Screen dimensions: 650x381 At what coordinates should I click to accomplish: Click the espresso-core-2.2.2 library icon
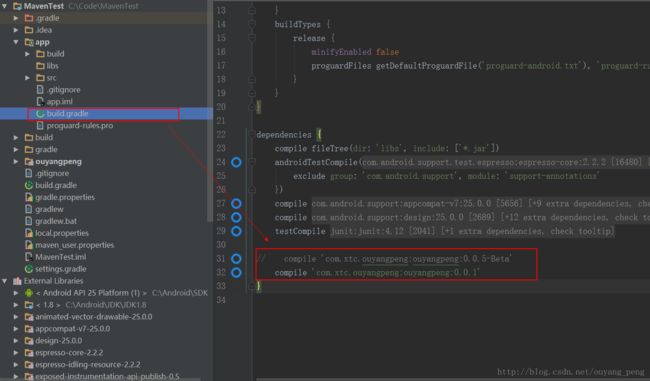(x=29, y=353)
